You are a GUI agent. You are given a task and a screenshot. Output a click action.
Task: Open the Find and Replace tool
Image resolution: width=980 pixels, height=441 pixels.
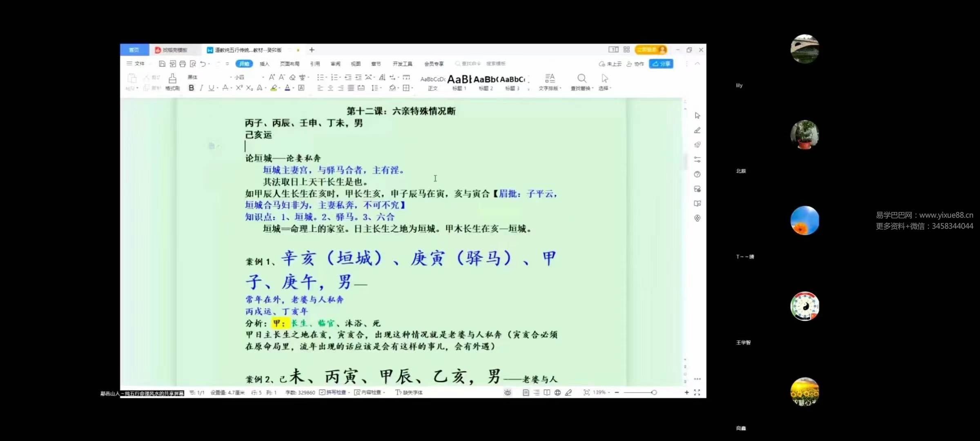pyautogui.click(x=582, y=82)
